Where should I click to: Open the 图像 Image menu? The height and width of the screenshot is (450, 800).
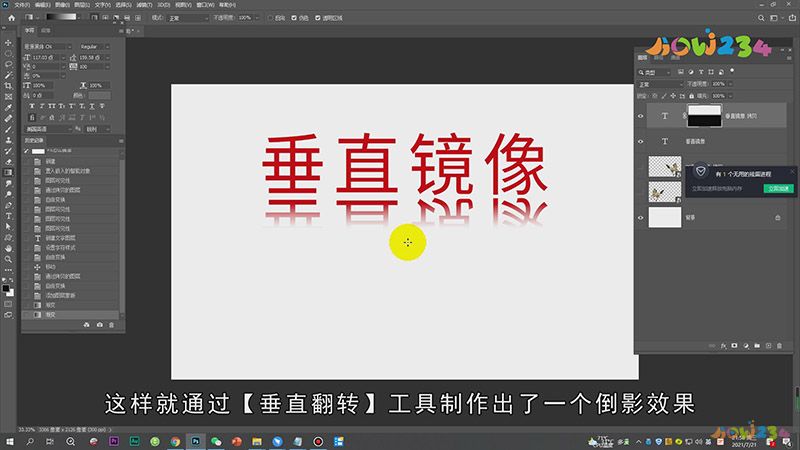click(62, 5)
